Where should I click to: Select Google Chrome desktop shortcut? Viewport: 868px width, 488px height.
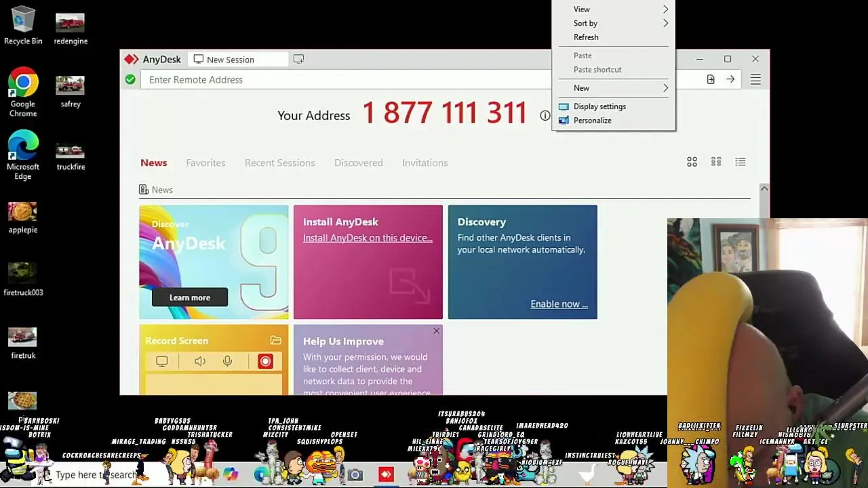[x=23, y=93]
